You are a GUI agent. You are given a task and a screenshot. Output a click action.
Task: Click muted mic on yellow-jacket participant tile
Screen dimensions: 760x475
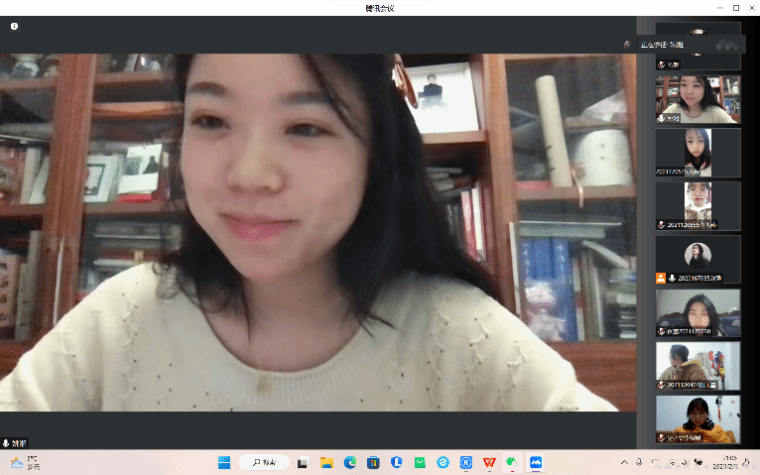pos(661,437)
